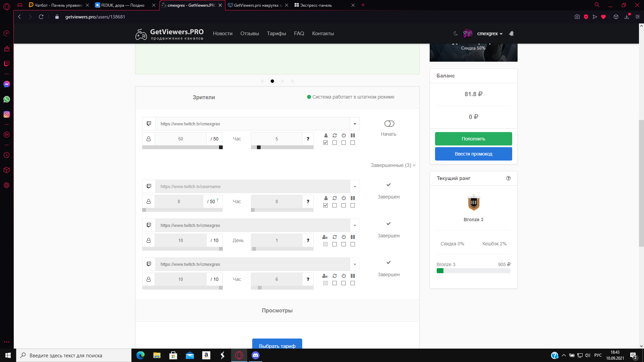Toggle night mode moon icon
The width and height of the screenshot is (644, 362).
[x=455, y=34]
